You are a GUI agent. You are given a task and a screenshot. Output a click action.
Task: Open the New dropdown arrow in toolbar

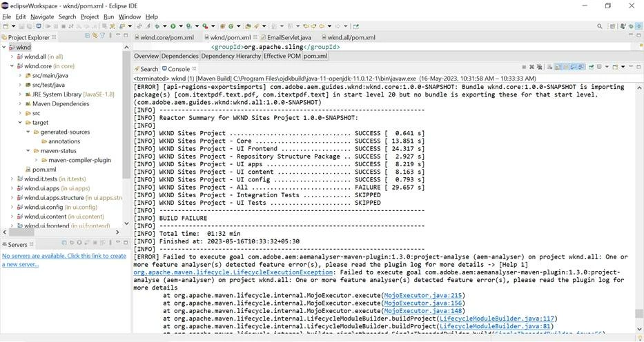tap(14, 26)
